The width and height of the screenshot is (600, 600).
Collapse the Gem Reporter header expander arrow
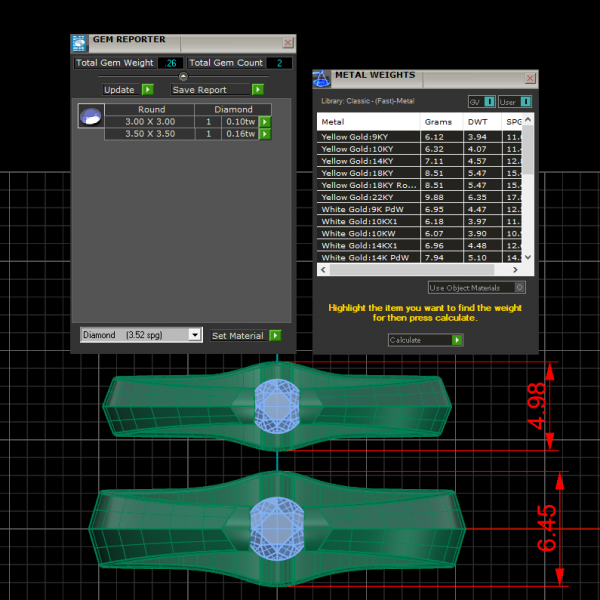click(183, 76)
